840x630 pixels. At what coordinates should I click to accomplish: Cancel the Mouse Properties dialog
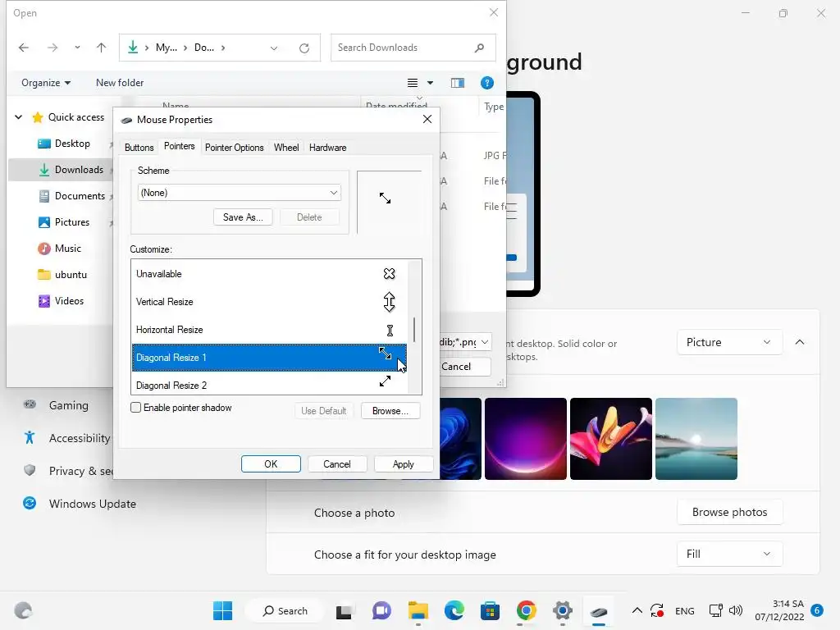coord(336,464)
